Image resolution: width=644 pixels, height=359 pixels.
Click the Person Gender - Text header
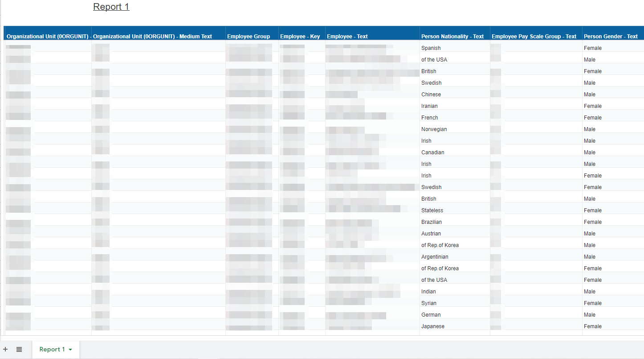pos(611,37)
